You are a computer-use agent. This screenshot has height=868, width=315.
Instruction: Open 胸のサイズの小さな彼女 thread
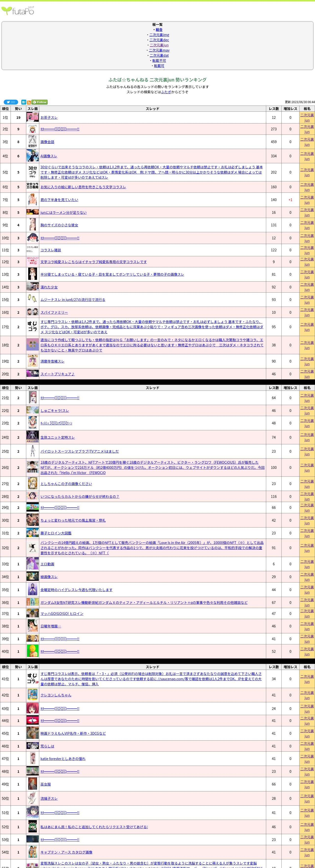[59, 225]
